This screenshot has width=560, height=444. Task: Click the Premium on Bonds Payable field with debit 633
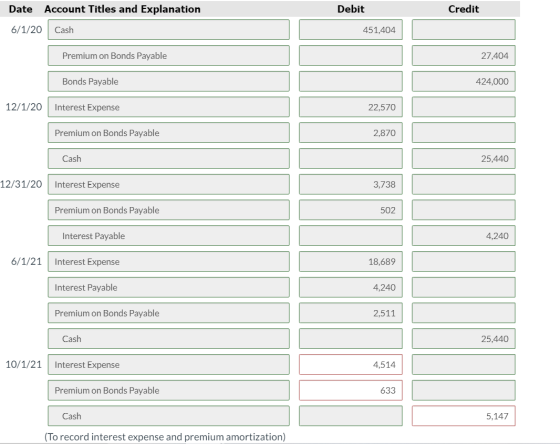click(169, 390)
